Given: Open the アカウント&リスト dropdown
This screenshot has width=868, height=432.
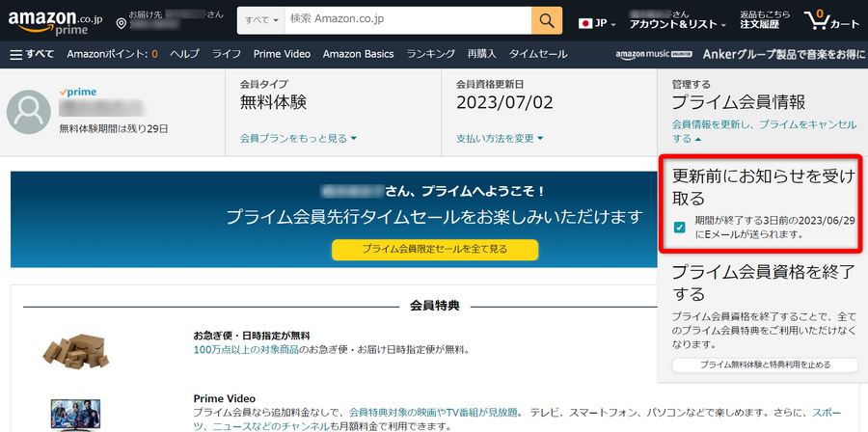Looking at the screenshot, I should [x=678, y=24].
